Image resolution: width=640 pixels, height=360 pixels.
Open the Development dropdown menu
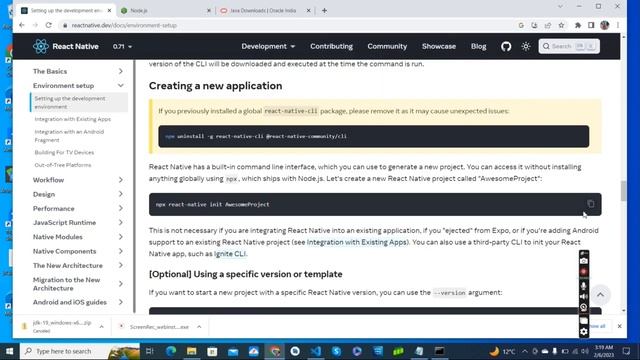(x=268, y=47)
